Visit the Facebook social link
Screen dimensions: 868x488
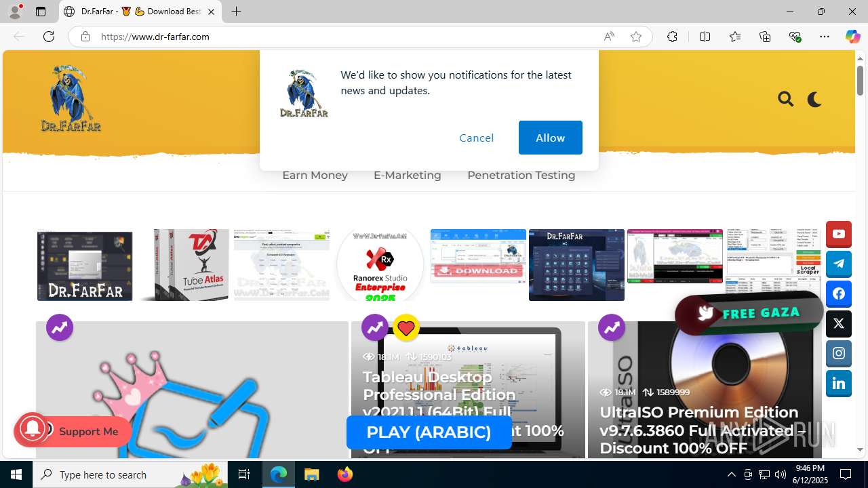coord(839,294)
